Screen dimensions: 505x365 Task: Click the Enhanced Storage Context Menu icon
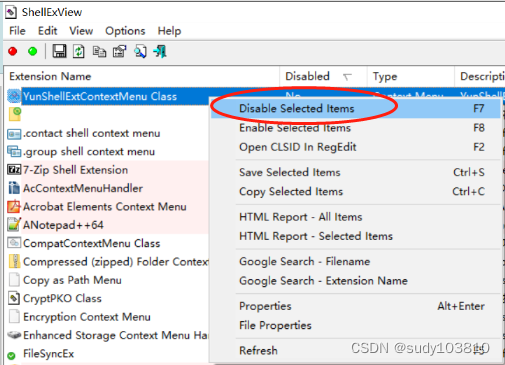click(14, 335)
